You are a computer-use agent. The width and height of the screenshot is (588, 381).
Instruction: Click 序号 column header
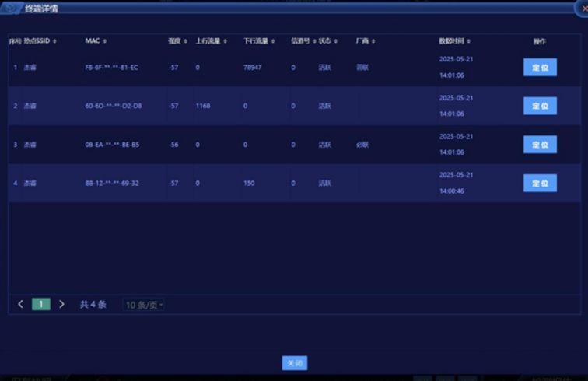tap(15, 41)
